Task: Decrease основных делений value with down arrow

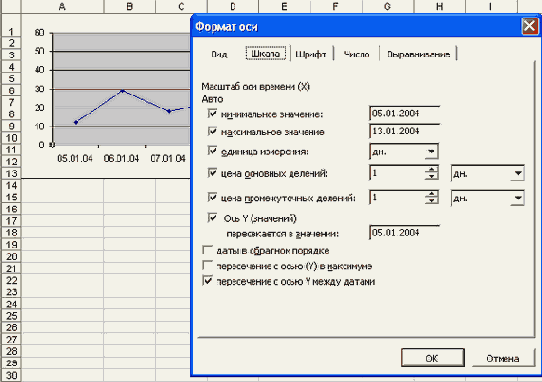Action: [x=431, y=176]
